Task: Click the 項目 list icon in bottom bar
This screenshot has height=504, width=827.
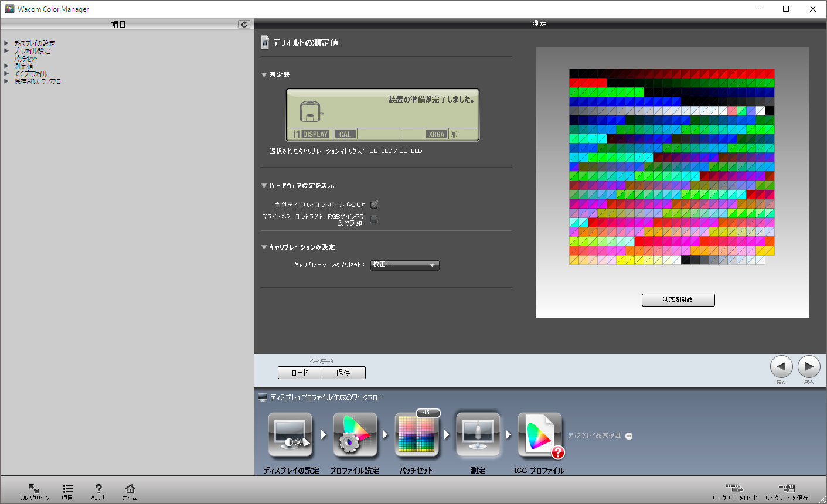Action: pyautogui.click(x=67, y=488)
